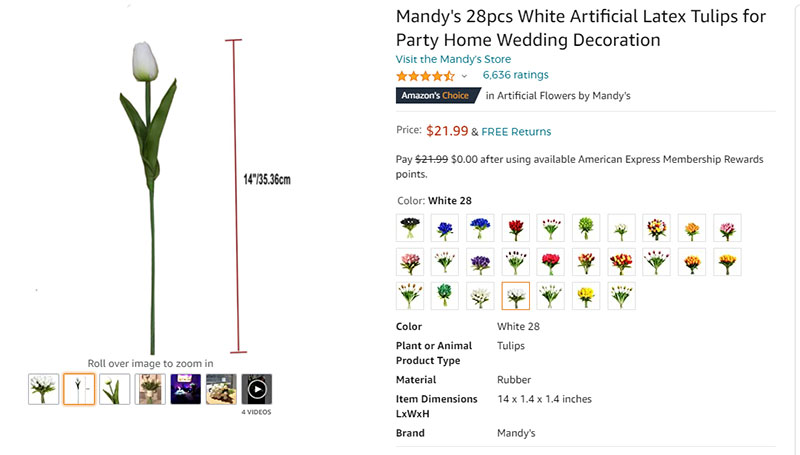
Task: Open the star rating dropdown arrow
Action: click(464, 76)
